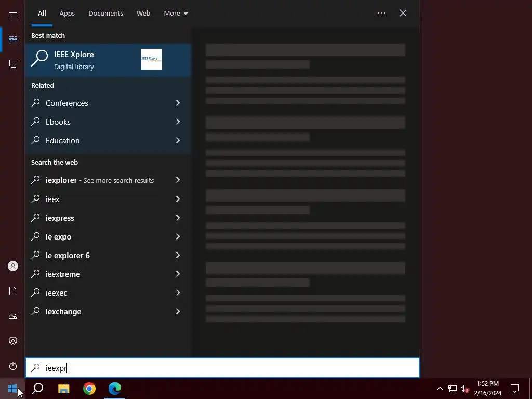Viewport: 532px width, 399px height.
Task: Click the magnifier icon beside Education
Action: click(36, 140)
